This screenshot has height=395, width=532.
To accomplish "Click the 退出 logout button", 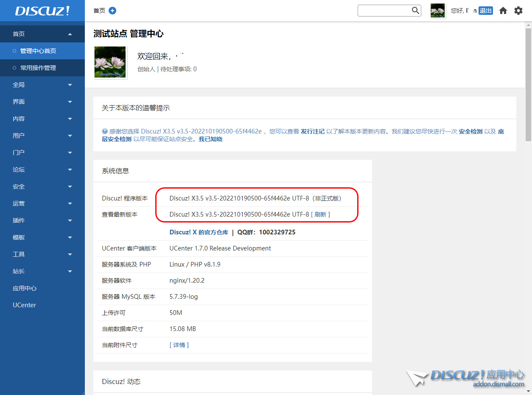I will [x=486, y=11].
